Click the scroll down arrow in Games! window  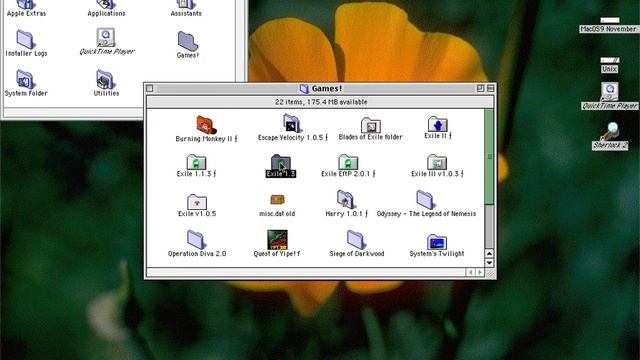489,262
